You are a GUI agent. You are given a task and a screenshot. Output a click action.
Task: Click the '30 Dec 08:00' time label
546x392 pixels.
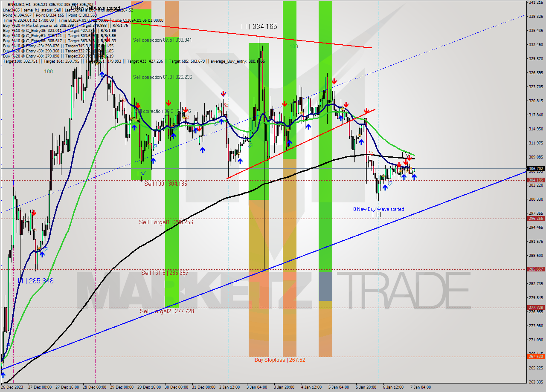coord(176,387)
